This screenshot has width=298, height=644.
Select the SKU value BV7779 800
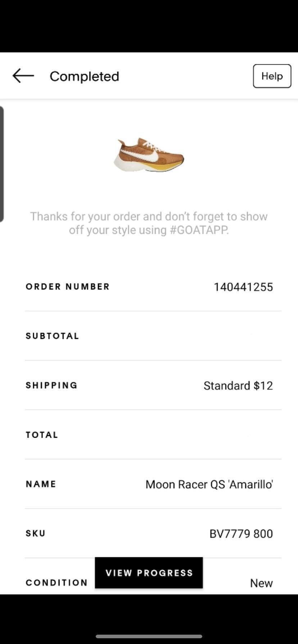coord(241,534)
